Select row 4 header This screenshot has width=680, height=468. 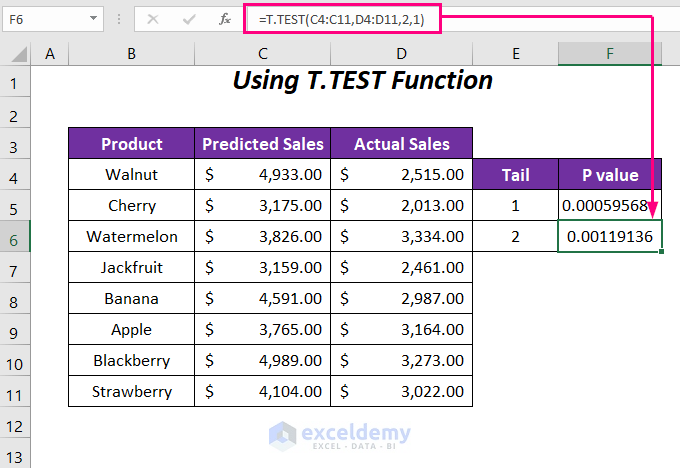15,175
